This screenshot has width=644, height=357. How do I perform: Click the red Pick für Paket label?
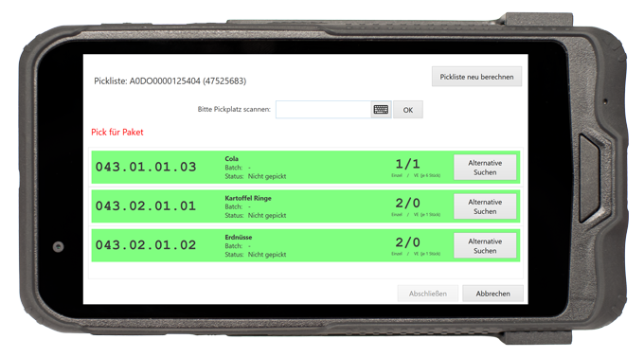click(117, 132)
